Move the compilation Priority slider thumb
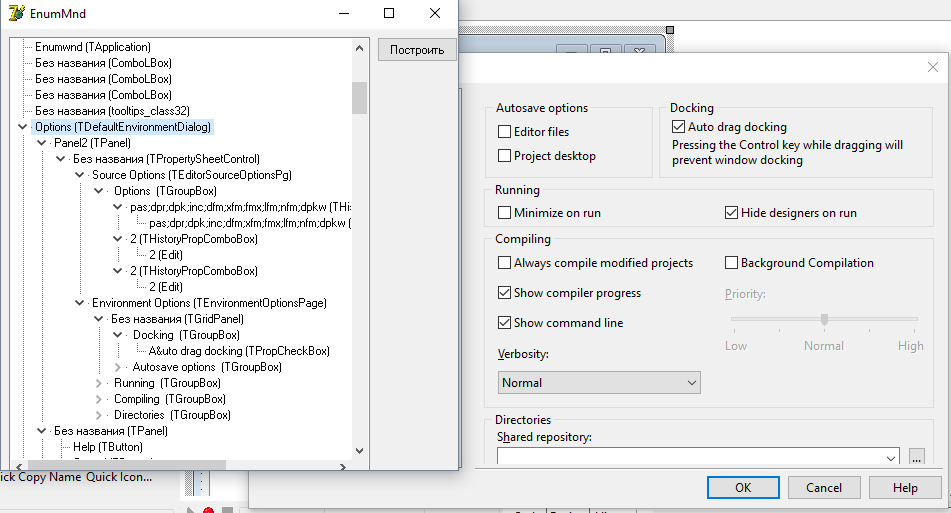This screenshot has width=951, height=513. tap(824, 319)
